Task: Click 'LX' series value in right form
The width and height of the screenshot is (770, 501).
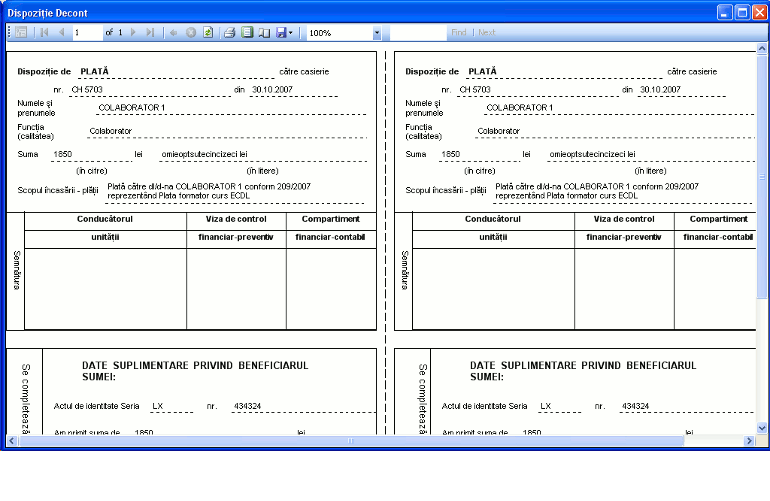Action: click(x=546, y=406)
